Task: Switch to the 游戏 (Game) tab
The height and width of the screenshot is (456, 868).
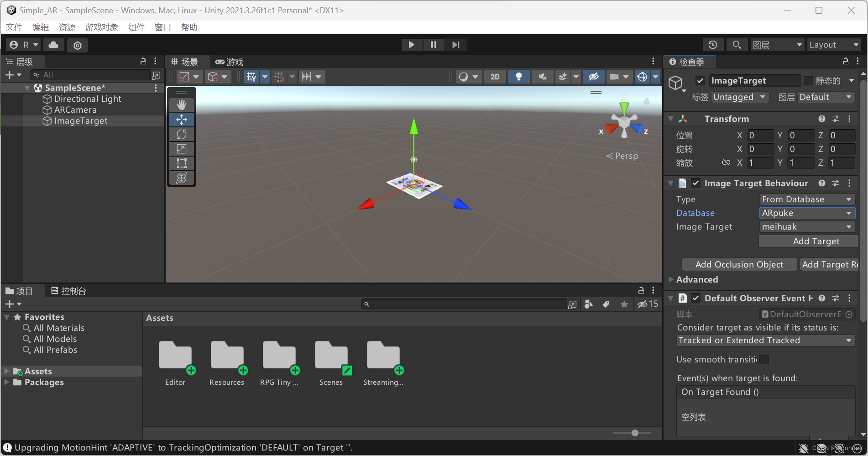Action: point(229,62)
